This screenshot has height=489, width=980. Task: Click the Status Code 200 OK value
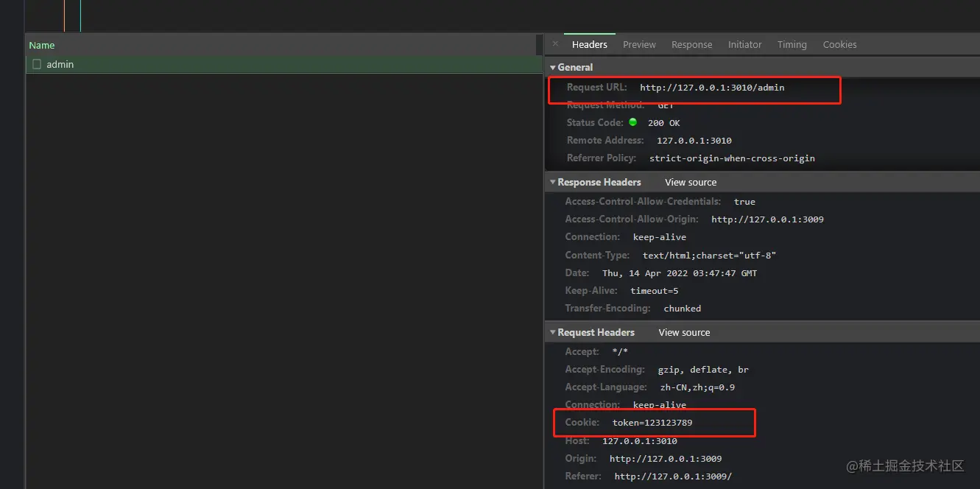coord(664,123)
